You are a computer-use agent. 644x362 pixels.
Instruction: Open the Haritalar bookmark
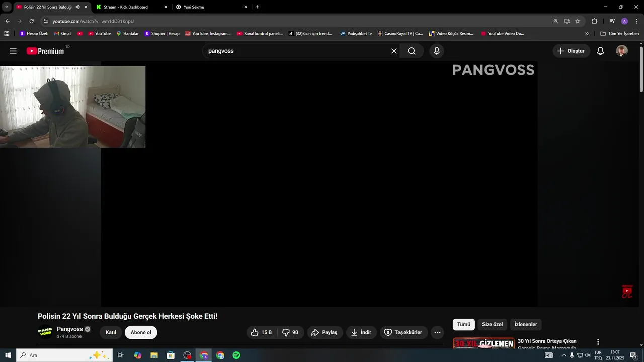point(127,34)
